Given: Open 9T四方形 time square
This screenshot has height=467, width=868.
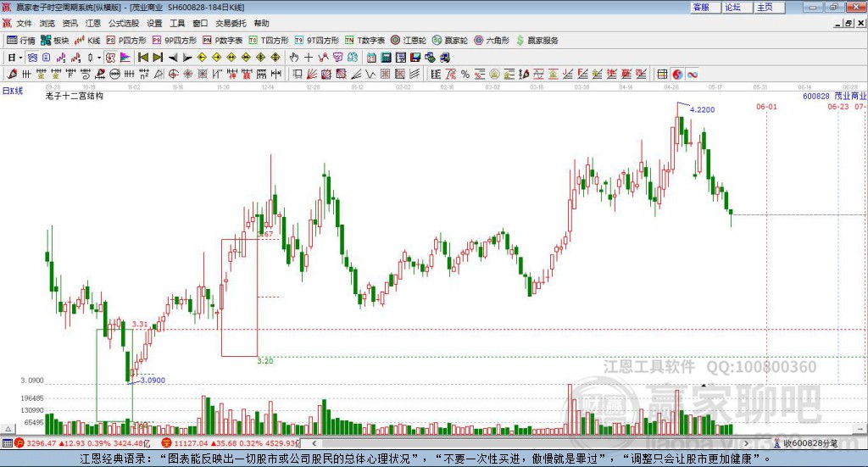Looking at the screenshot, I should 317,41.
